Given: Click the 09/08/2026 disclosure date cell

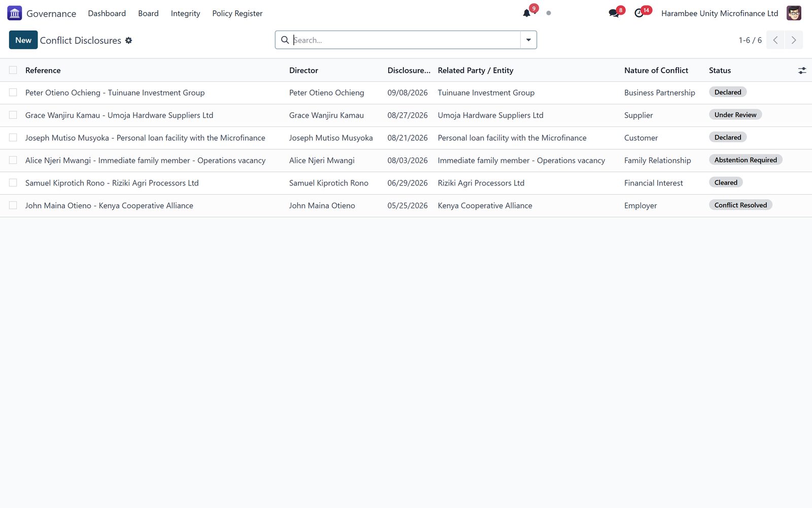Looking at the screenshot, I should (408, 93).
